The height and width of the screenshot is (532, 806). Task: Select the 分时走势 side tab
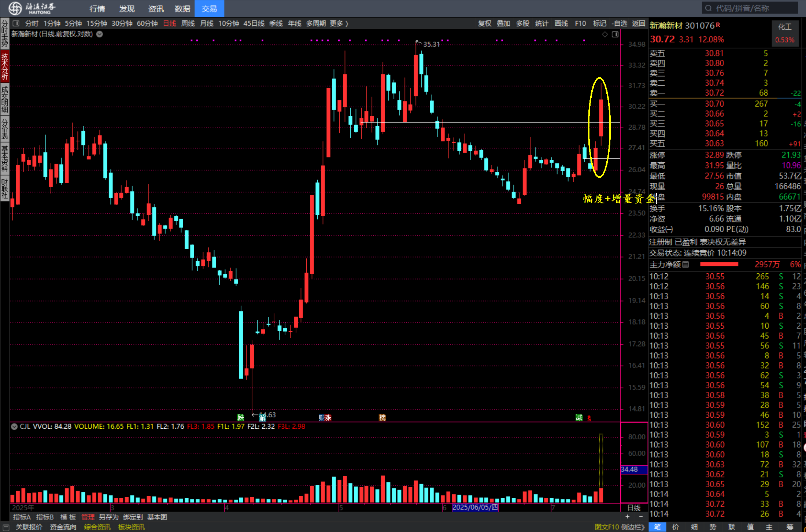[x=4, y=34]
